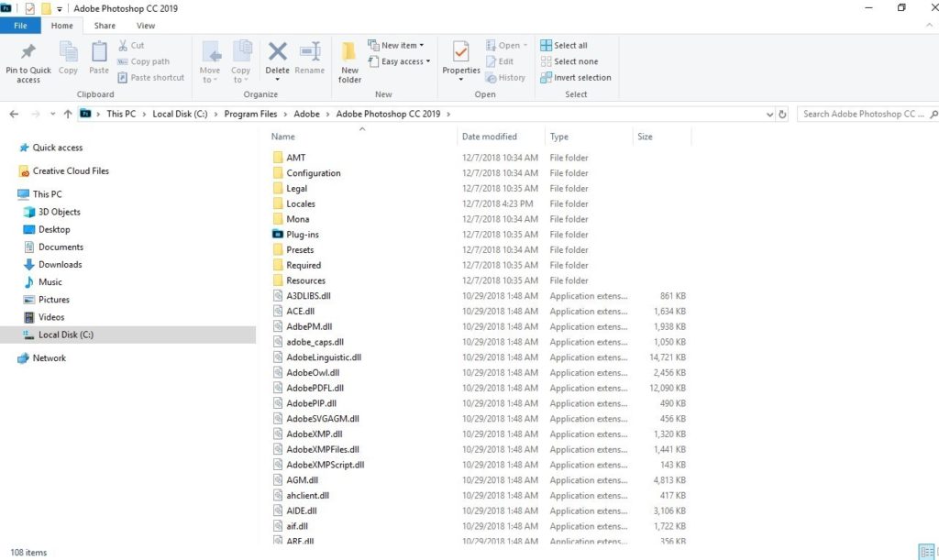Image resolution: width=939 pixels, height=560 pixels.
Task: Open the Easy access dropdown
Action: (x=397, y=62)
